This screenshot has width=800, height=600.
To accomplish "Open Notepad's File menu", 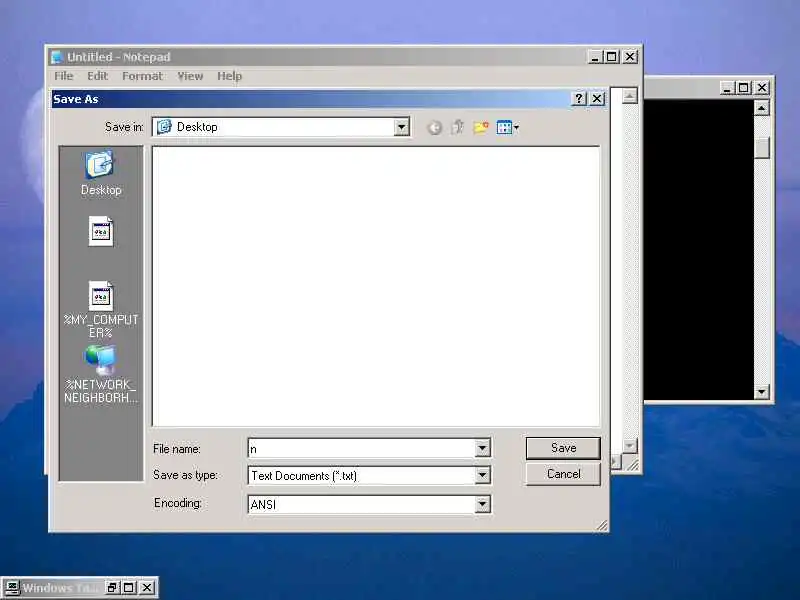I will pos(64,76).
